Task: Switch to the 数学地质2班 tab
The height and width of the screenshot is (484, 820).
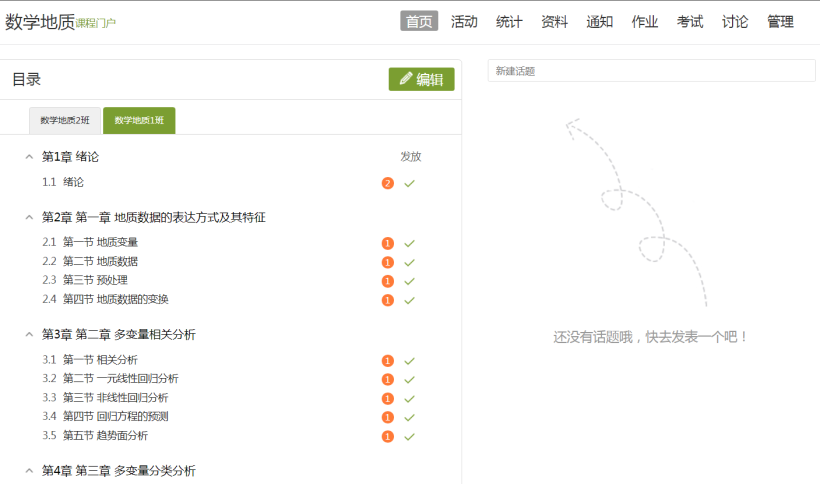Action: 65,120
